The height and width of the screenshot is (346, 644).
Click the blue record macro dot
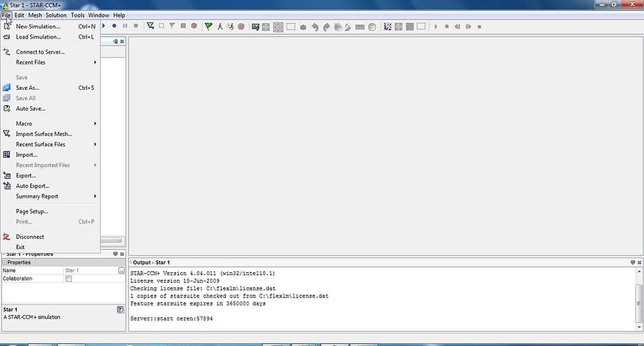pyautogui.click(x=114, y=26)
